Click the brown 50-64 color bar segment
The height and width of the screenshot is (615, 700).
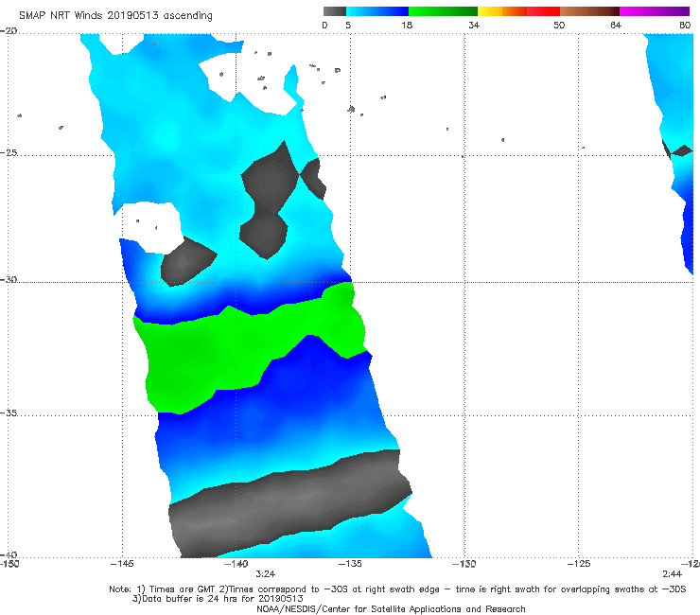tap(589, 11)
